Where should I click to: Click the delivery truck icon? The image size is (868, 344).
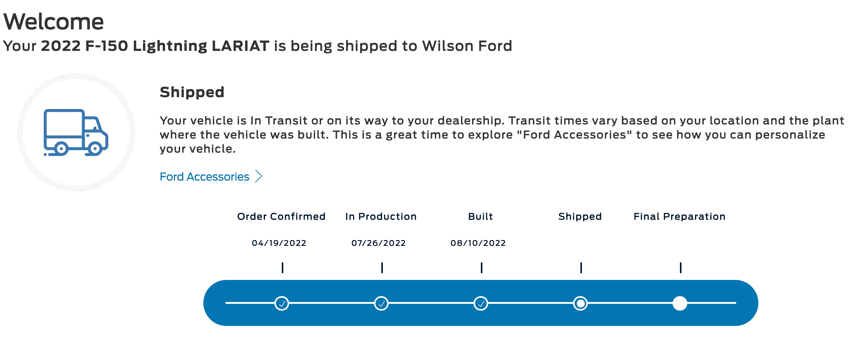[x=76, y=132]
